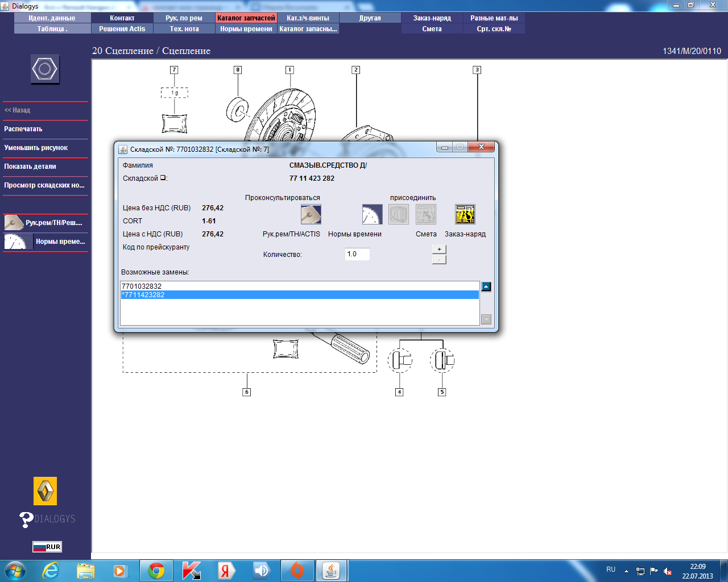Image resolution: width=728 pixels, height=582 pixels.
Task: Click the greyed Смета attach icon
Action: click(426, 214)
